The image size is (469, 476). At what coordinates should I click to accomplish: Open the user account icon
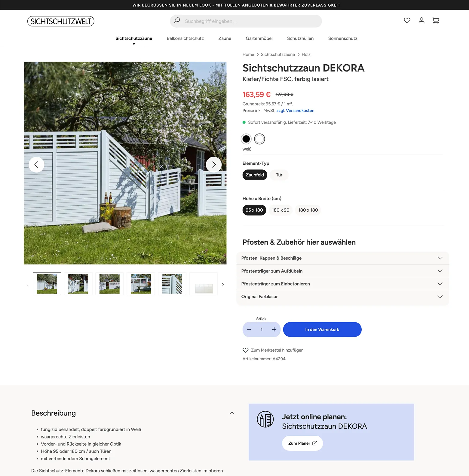tap(421, 20)
